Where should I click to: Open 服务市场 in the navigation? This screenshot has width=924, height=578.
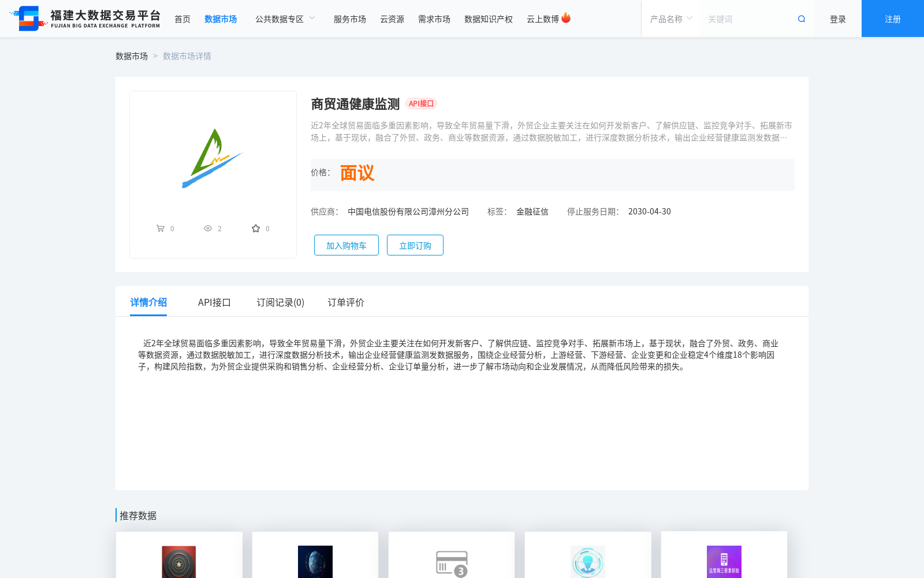350,19
